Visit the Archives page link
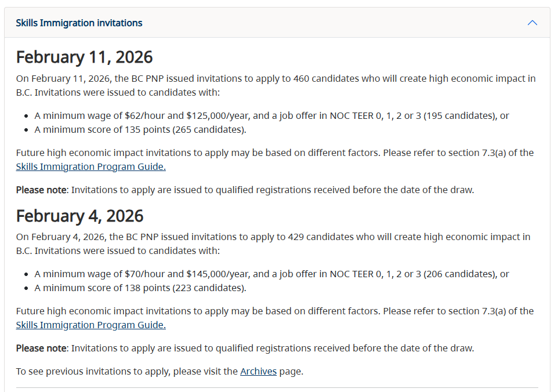558x392 pixels. tap(258, 371)
